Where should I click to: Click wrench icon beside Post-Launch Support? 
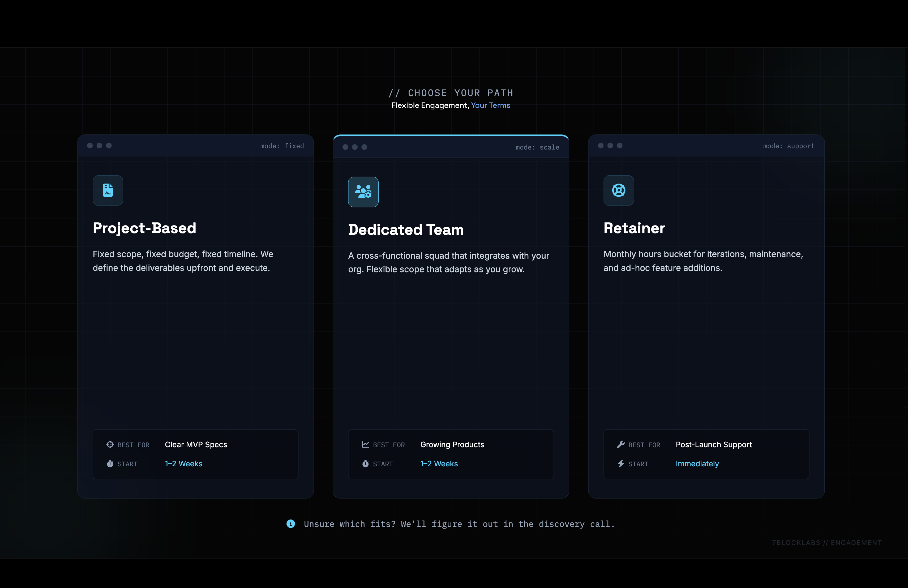pos(621,444)
